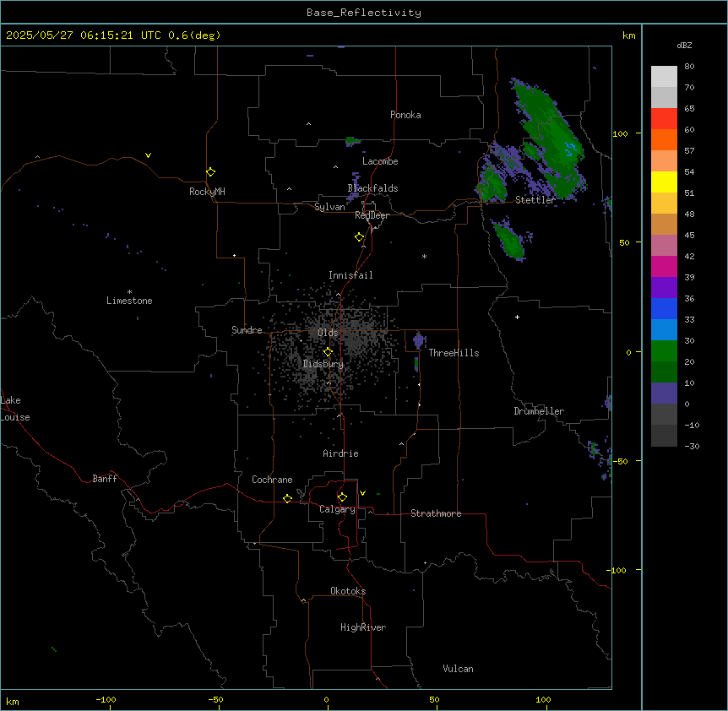The width and height of the screenshot is (728, 711).
Task: Click the Calgary label
Action: [337, 509]
